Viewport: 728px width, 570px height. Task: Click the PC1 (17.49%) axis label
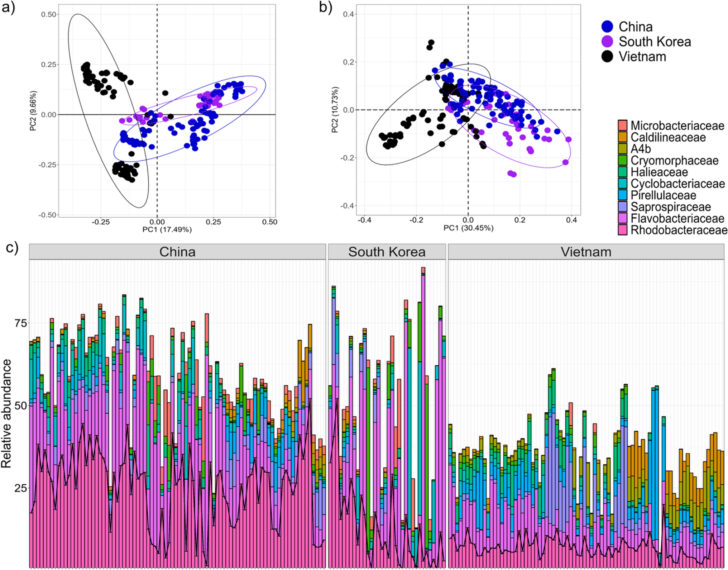tap(167, 229)
